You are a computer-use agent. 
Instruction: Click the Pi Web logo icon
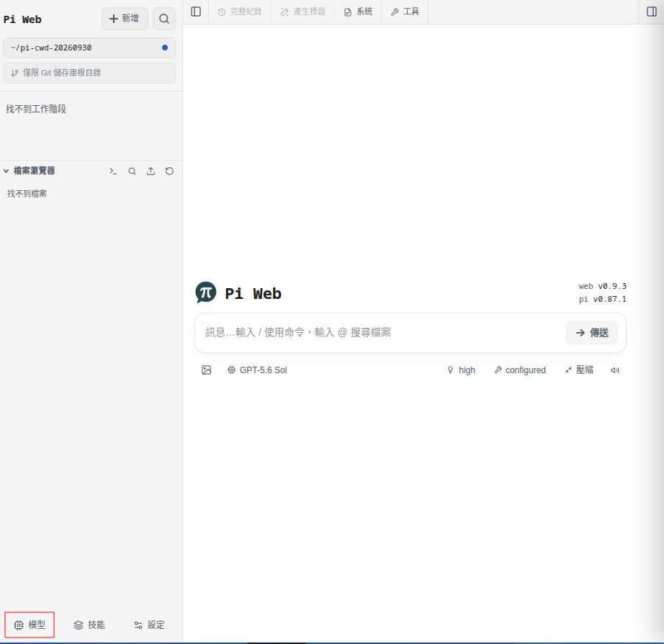point(206,292)
